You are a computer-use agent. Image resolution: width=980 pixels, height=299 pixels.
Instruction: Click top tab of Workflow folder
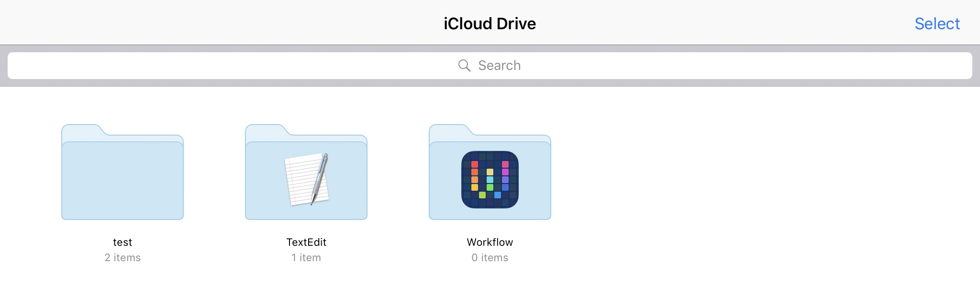[x=449, y=130]
